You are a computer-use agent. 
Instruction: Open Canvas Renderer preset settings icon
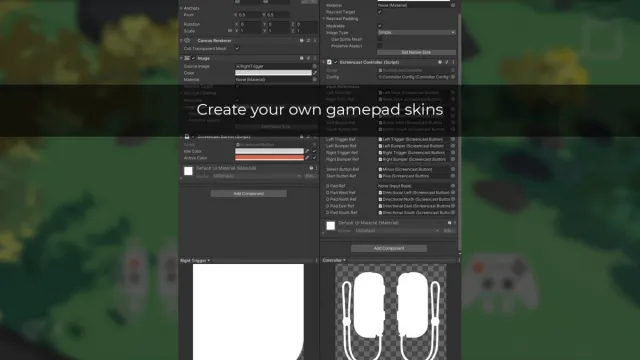(x=308, y=41)
